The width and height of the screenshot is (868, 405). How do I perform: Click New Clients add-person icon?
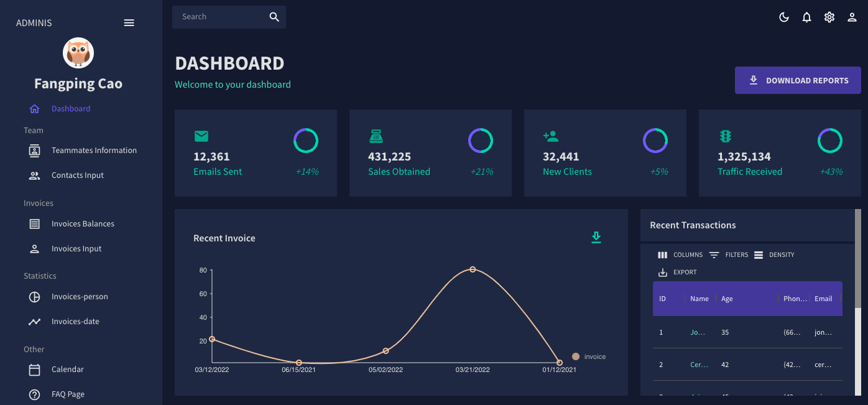pyautogui.click(x=551, y=136)
